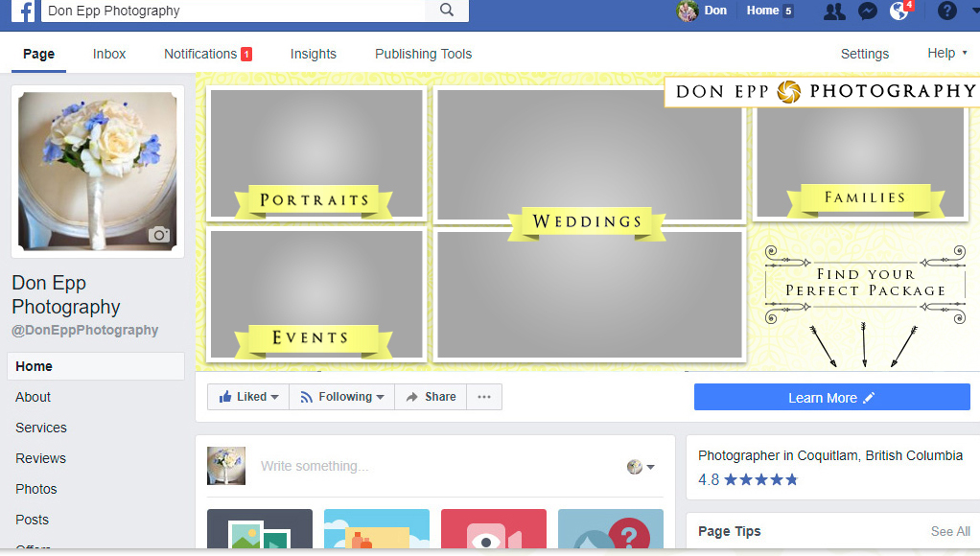Click the @DonEppPhotography username
This screenshot has height=556, width=980.
[85, 330]
